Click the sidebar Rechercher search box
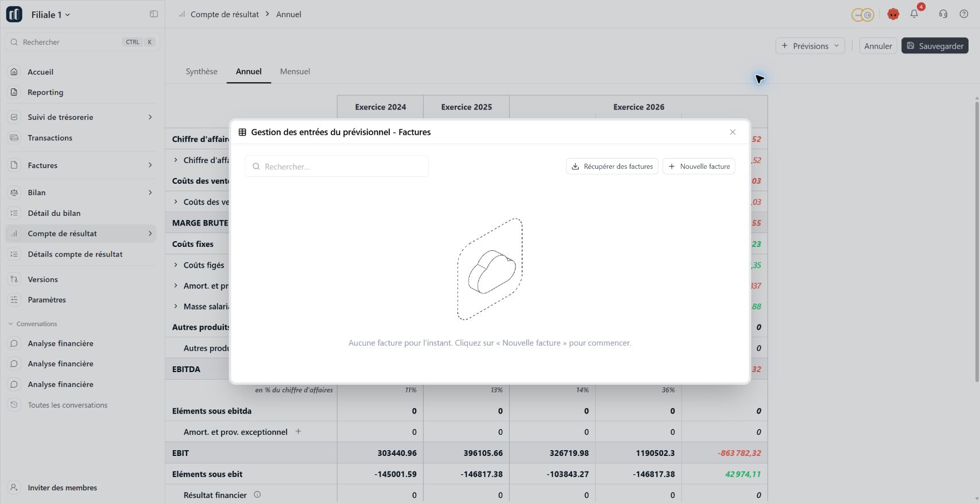 82,42
